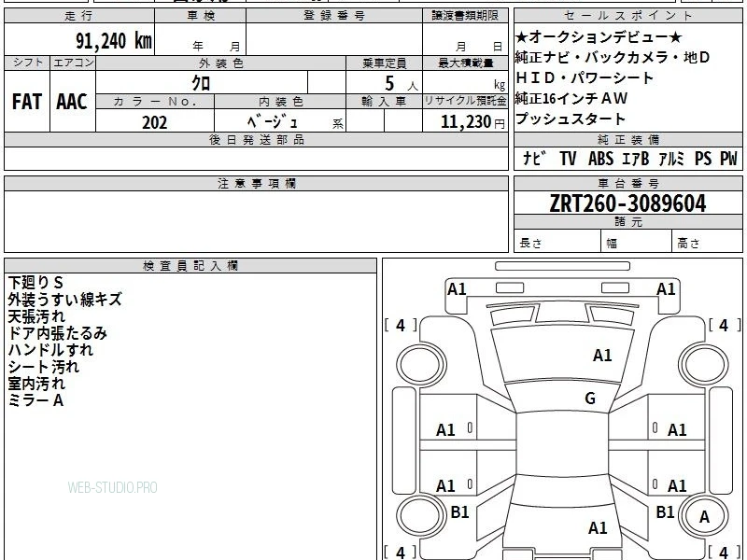747x560 pixels.
Task: Select the "最大積載量" header
Action: (465, 63)
